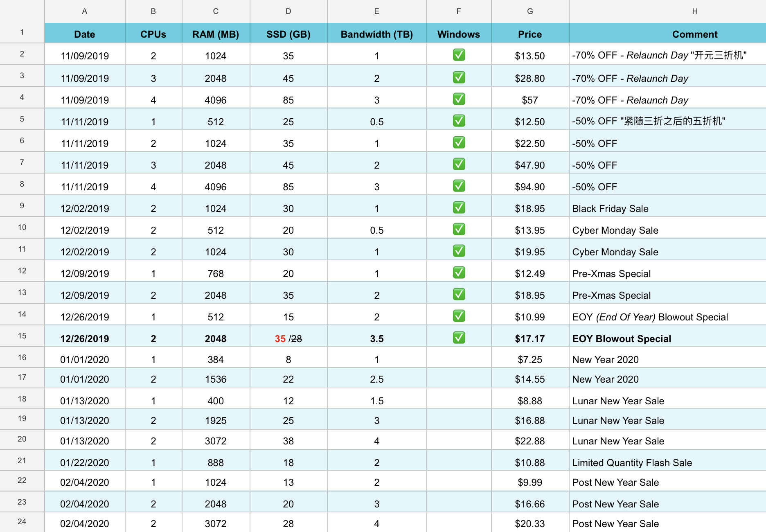This screenshot has height=532, width=766.
Task: Click the "Comment" header cell
Action: click(x=667, y=33)
